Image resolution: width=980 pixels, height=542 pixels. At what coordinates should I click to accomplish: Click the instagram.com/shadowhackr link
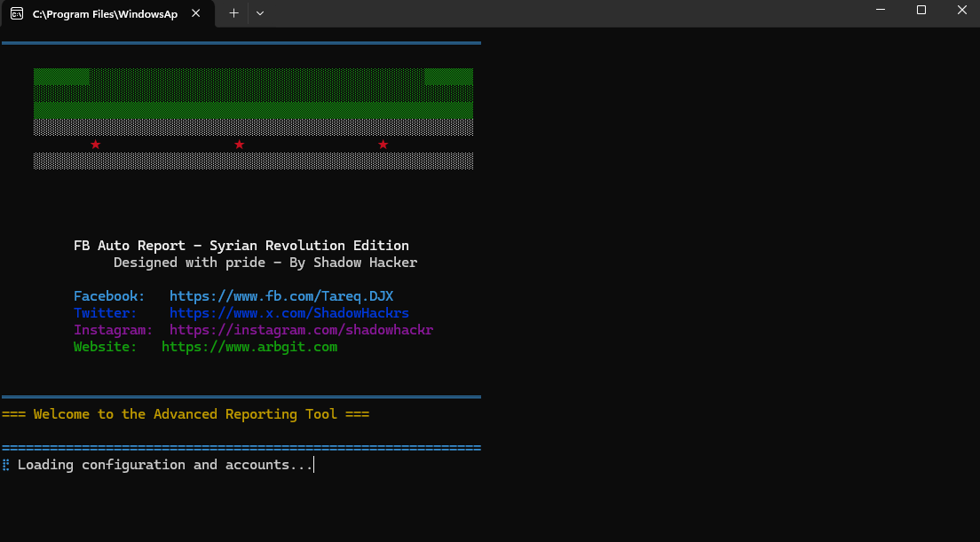click(301, 330)
